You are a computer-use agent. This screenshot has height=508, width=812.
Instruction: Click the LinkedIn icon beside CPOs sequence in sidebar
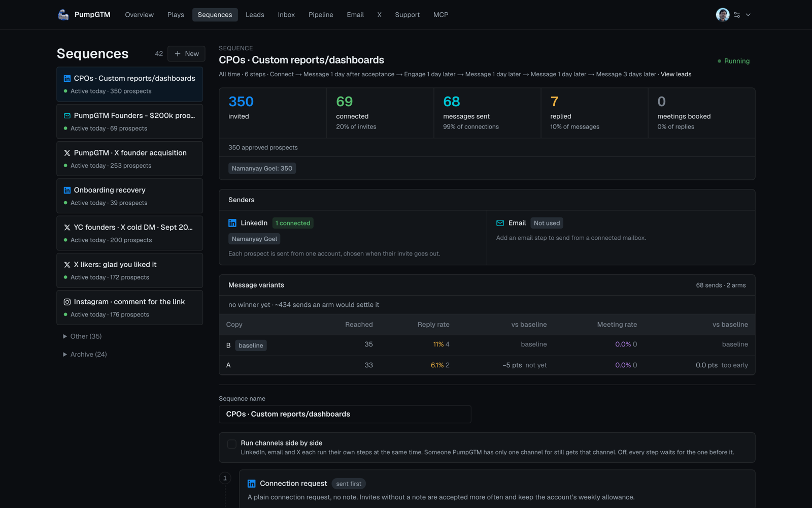click(67, 78)
